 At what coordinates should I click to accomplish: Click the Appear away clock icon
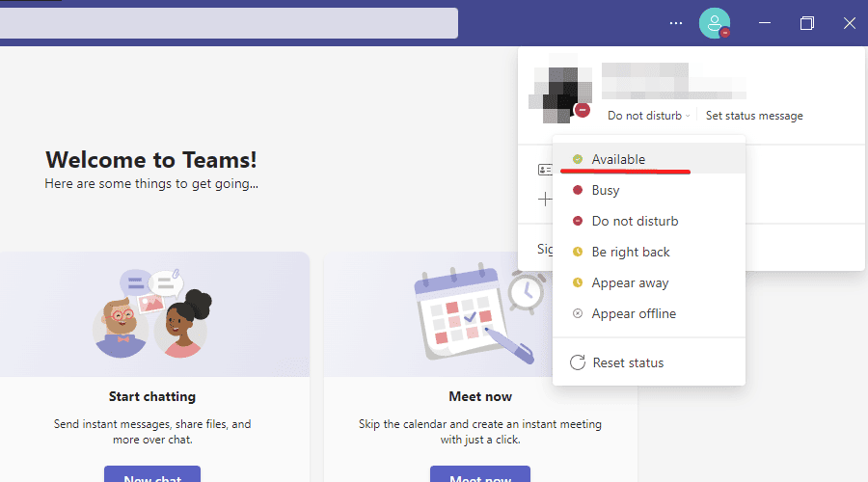[x=578, y=282]
